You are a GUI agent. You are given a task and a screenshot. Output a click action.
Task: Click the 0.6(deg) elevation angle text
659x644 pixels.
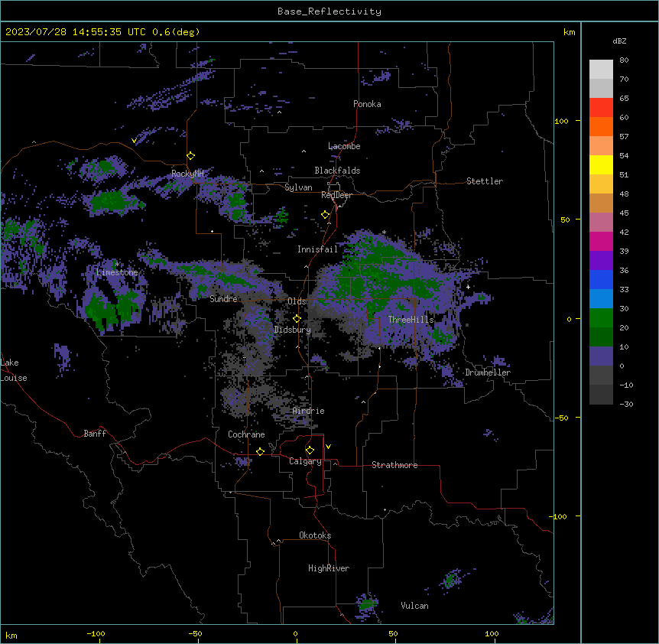point(176,32)
